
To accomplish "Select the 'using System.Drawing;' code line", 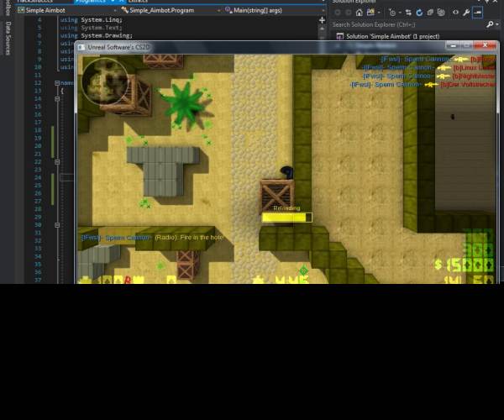I will [x=96, y=35].
